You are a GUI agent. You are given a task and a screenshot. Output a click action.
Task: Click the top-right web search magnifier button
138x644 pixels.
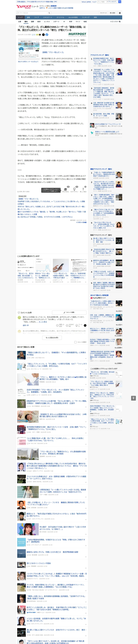(x=120, y=2)
